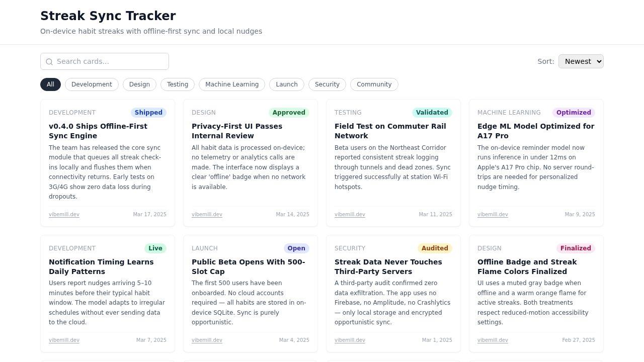Click the Mar 4, 2025 date

[x=294, y=340]
